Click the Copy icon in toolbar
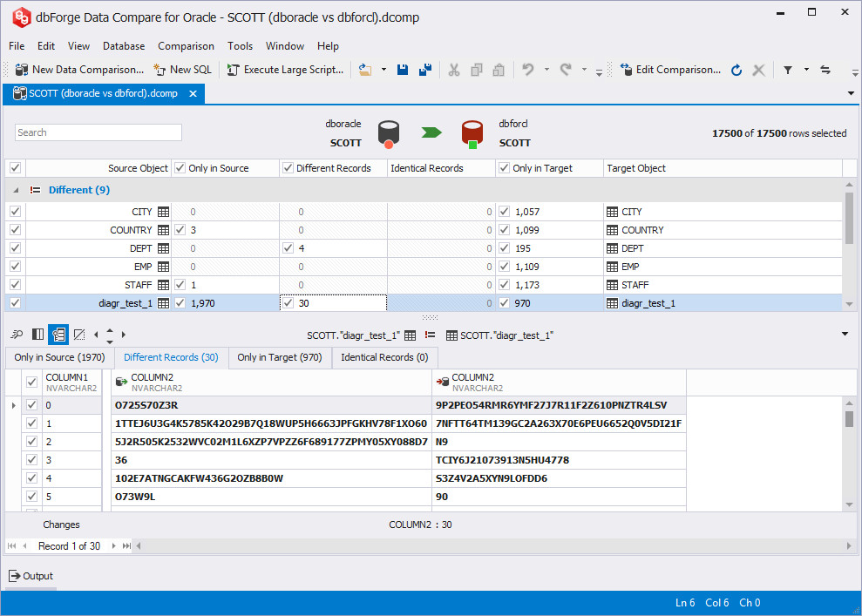Viewport: 862px width, 616px height. [x=477, y=70]
